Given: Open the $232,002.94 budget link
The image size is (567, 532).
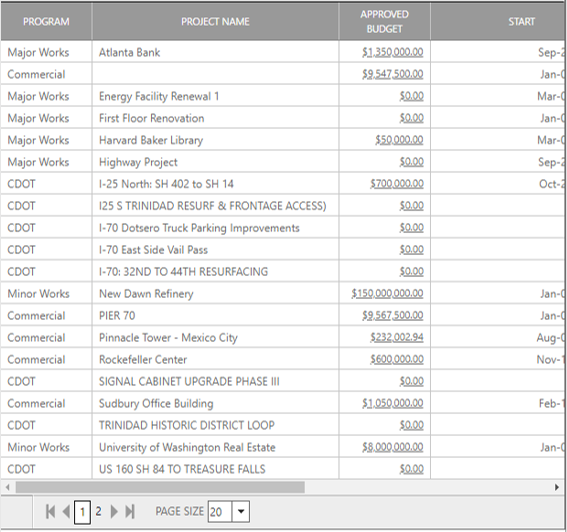Looking at the screenshot, I should coord(397,337).
